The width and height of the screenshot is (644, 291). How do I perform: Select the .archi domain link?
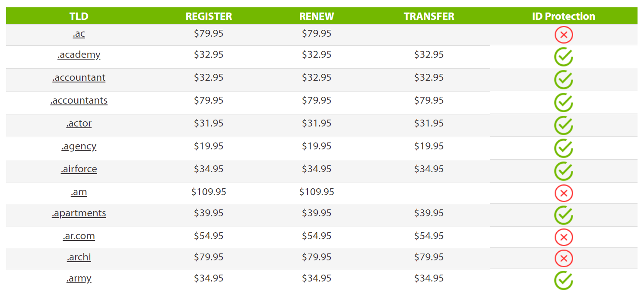point(79,257)
